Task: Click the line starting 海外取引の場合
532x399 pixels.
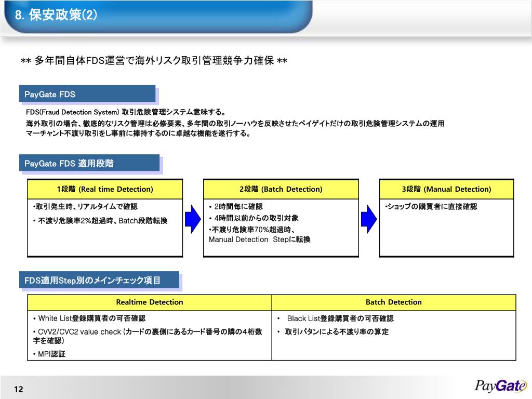Action: (x=235, y=124)
